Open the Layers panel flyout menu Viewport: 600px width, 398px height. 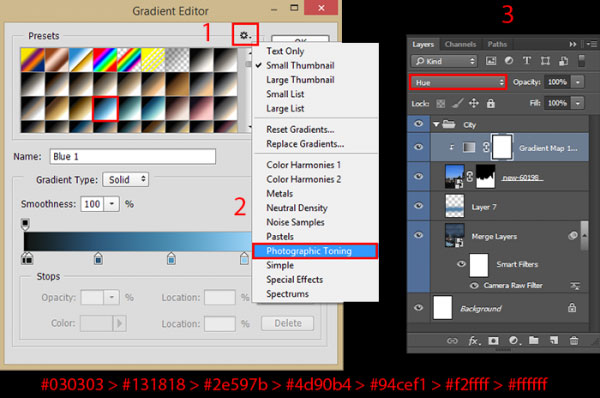(592, 44)
